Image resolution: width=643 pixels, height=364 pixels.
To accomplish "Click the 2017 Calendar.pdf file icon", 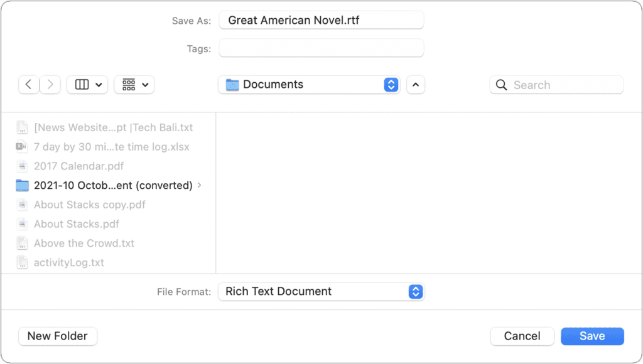I will click(23, 166).
